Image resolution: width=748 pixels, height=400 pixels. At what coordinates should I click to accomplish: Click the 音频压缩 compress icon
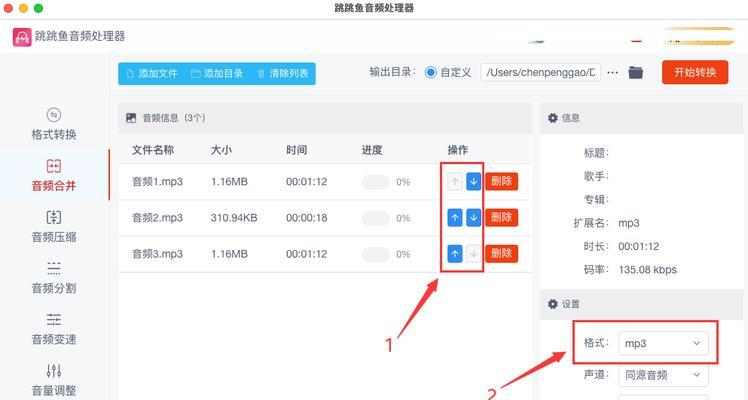click(54, 217)
